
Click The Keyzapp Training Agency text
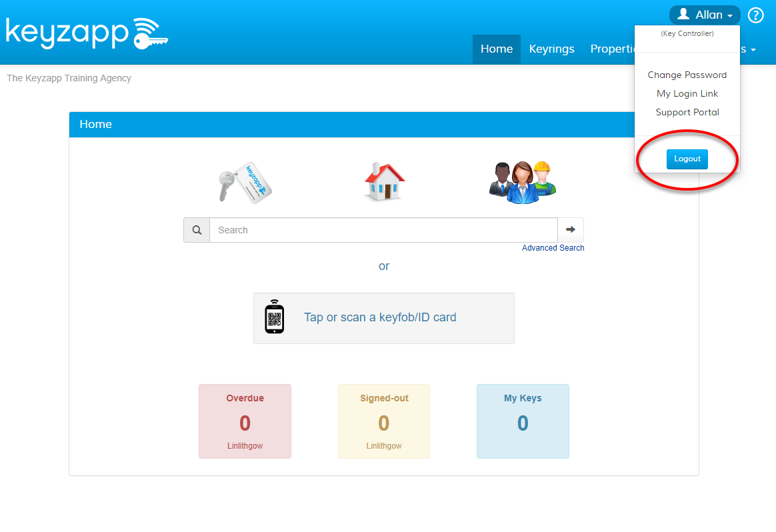pyautogui.click(x=69, y=78)
